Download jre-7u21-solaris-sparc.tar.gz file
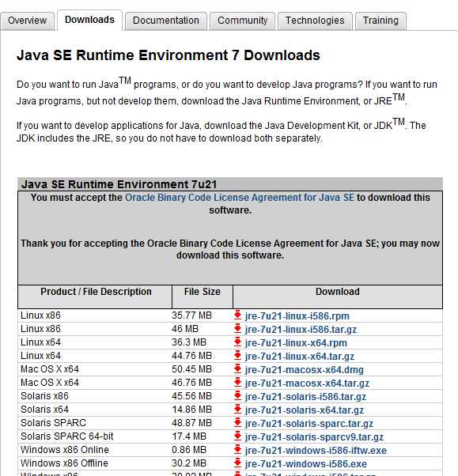 click(x=308, y=424)
